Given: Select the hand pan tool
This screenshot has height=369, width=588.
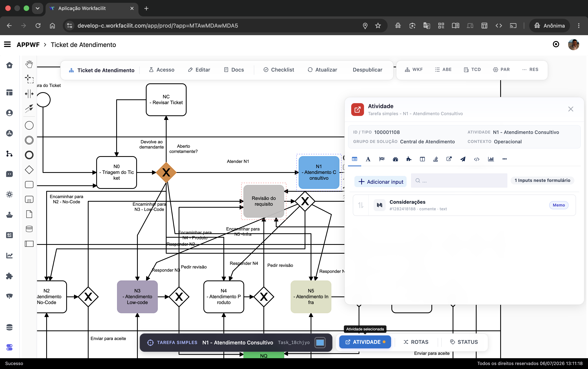Looking at the screenshot, I should pos(29,64).
